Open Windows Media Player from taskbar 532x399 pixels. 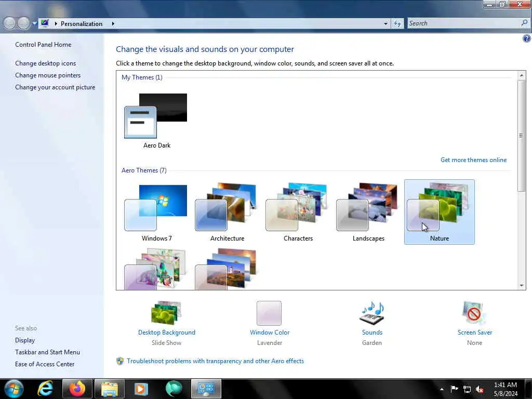click(x=141, y=389)
